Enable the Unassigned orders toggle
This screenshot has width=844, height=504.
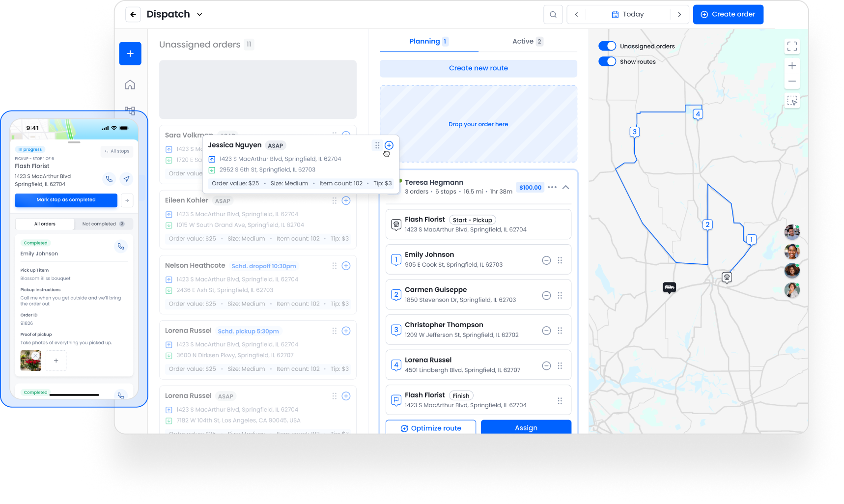[x=607, y=46]
